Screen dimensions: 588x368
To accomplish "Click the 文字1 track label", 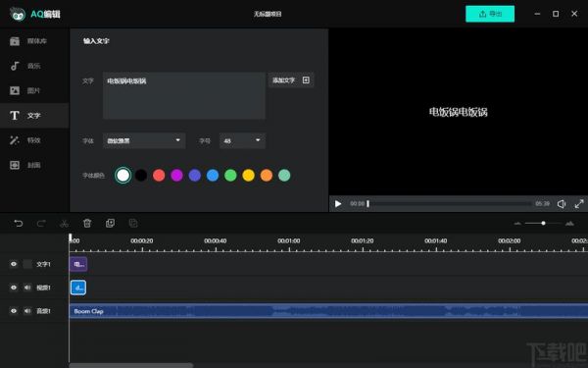I will coord(43,264).
